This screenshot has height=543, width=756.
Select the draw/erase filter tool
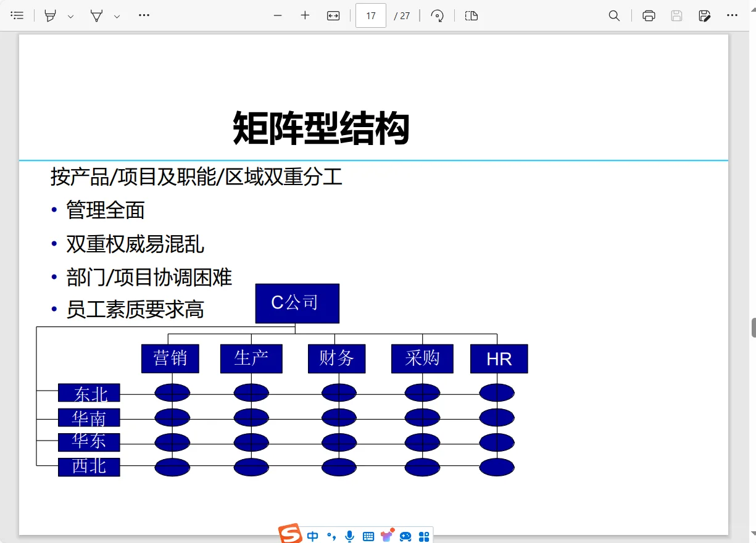tap(96, 15)
